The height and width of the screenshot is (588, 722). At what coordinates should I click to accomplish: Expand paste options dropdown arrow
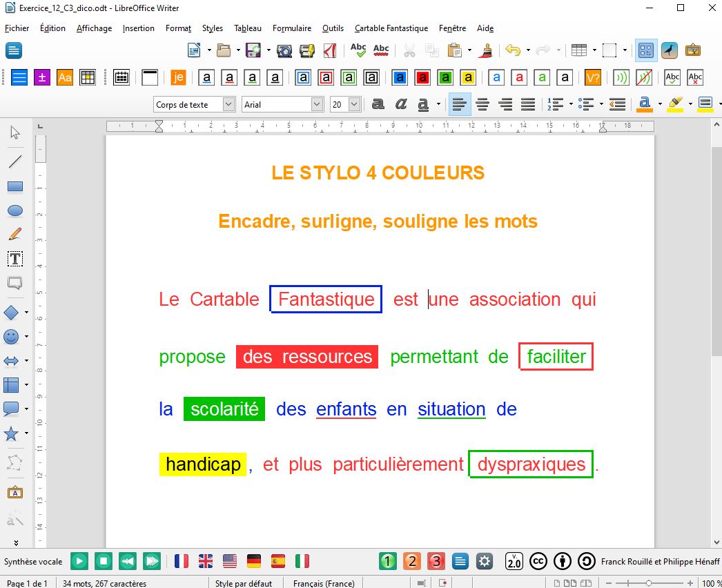pos(469,50)
